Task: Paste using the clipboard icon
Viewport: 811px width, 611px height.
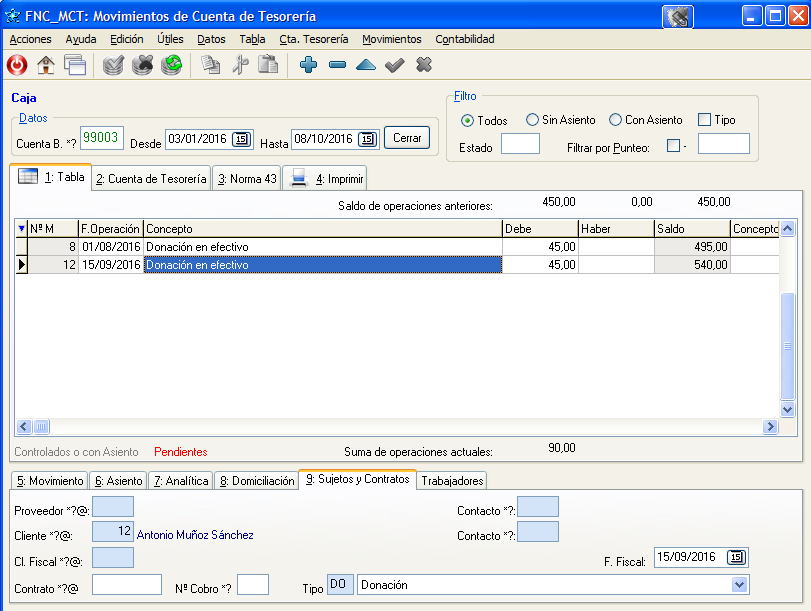Action: [x=268, y=65]
